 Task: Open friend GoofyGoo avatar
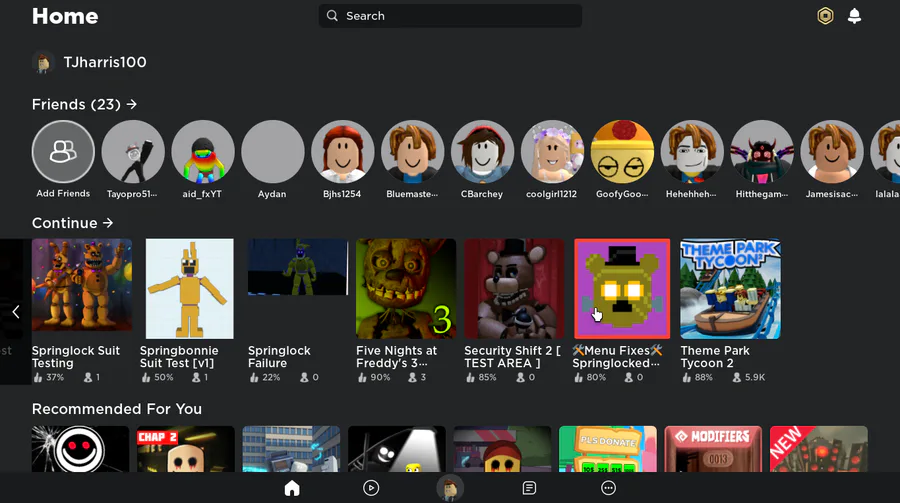(622, 152)
